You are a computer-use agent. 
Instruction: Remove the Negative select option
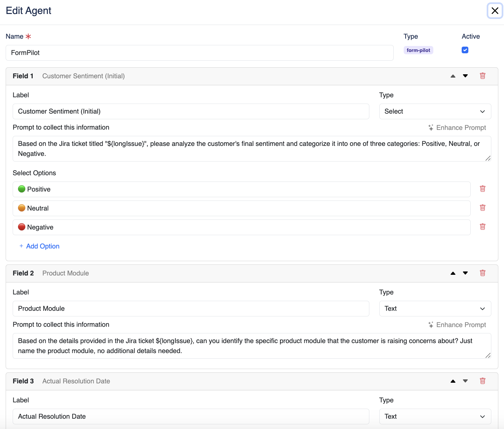(482, 227)
